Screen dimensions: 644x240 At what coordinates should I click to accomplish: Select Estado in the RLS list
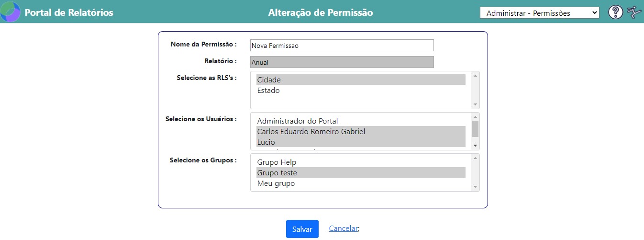361,91
